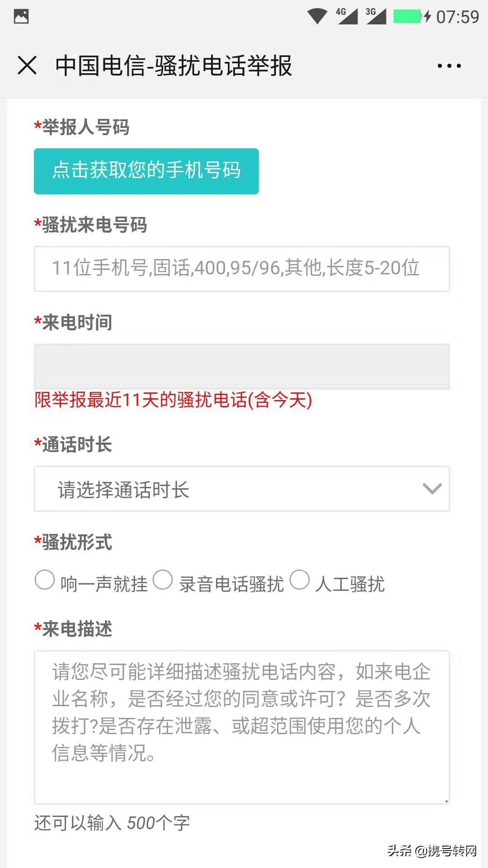Tap 点击获取您的手机号码 button
Screen dimensions: 488x868
point(146,171)
